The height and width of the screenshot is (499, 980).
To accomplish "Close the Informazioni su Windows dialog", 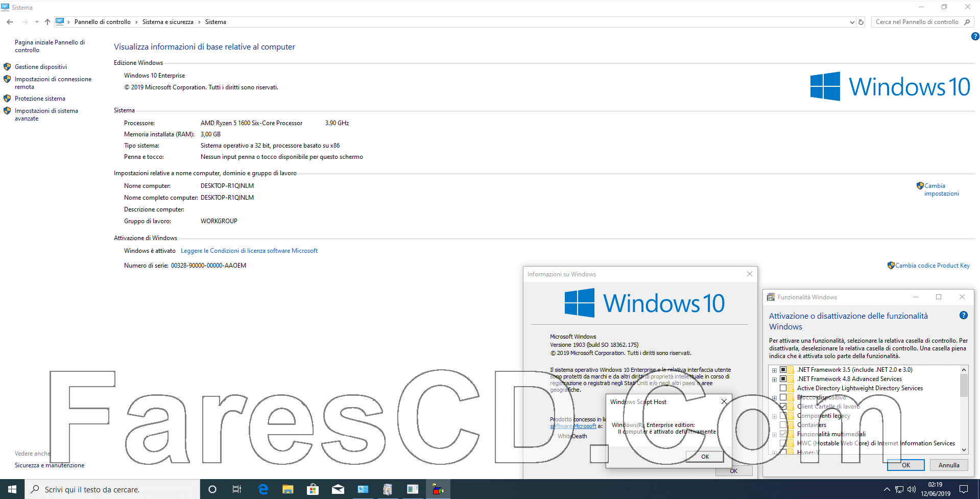I will click(x=750, y=274).
